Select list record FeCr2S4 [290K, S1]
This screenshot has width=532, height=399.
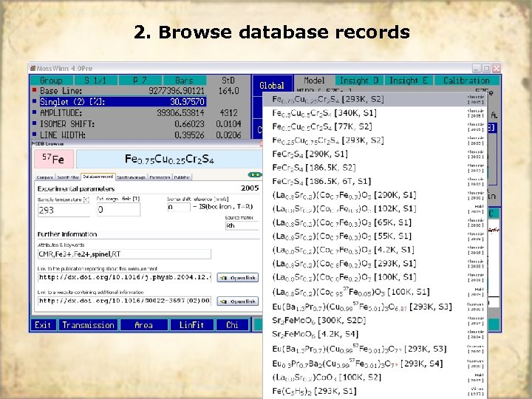[375, 154]
